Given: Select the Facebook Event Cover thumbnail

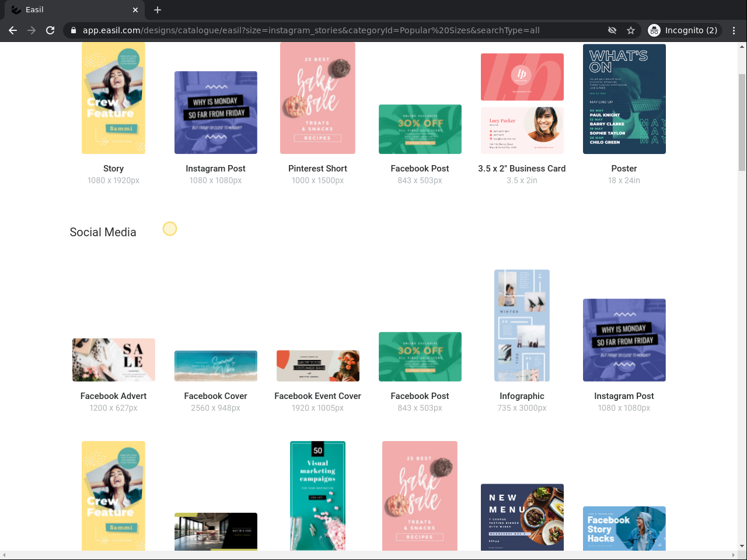Looking at the screenshot, I should coord(318,366).
